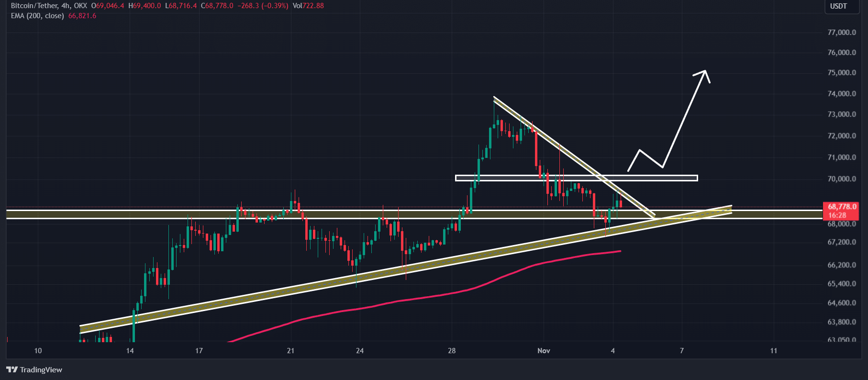Click the high price H69,400.0 value
The height and width of the screenshot is (380, 868).
(145, 6)
